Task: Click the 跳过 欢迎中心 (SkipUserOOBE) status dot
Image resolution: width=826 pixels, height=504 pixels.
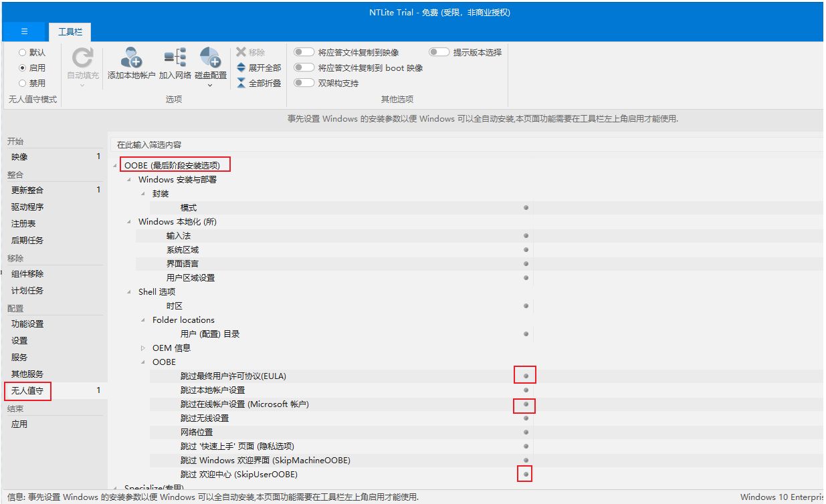Action: point(526,474)
